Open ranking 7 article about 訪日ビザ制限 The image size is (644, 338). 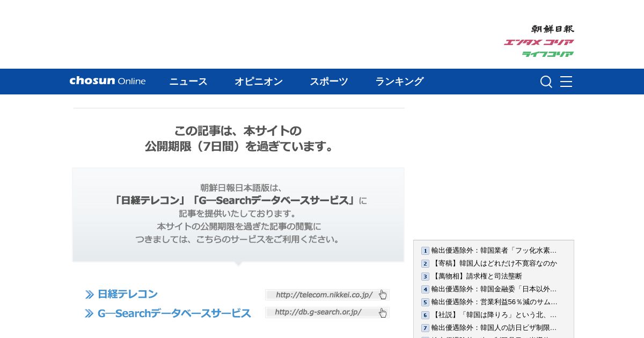pyautogui.click(x=494, y=328)
